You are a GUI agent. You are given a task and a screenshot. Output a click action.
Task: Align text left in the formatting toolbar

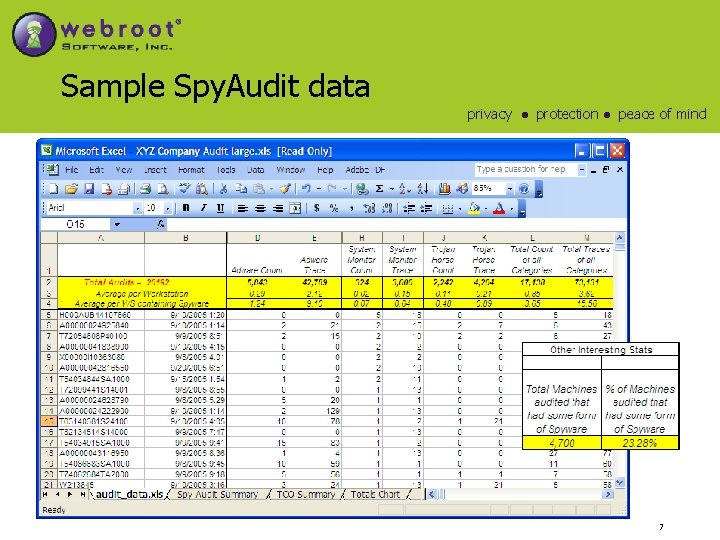[242, 208]
